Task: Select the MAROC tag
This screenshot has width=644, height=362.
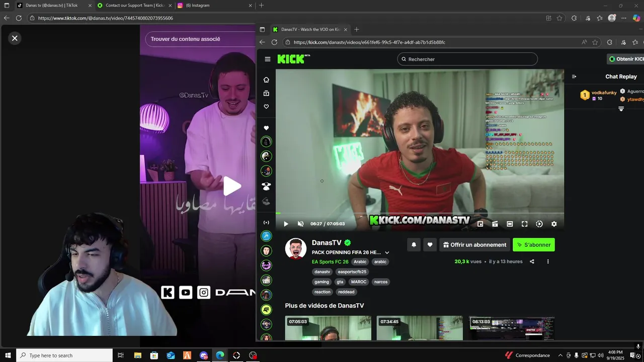Action: pos(359,282)
